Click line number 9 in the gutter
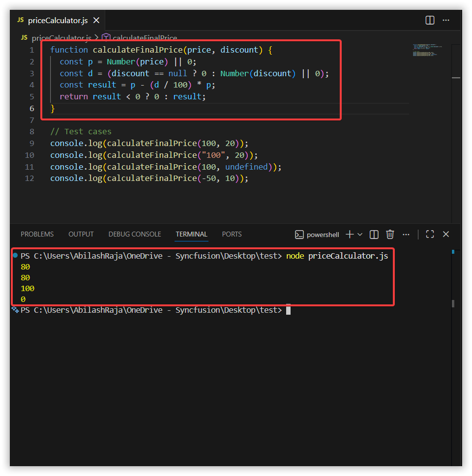Viewport: 472px width, 476px height. pos(31,143)
